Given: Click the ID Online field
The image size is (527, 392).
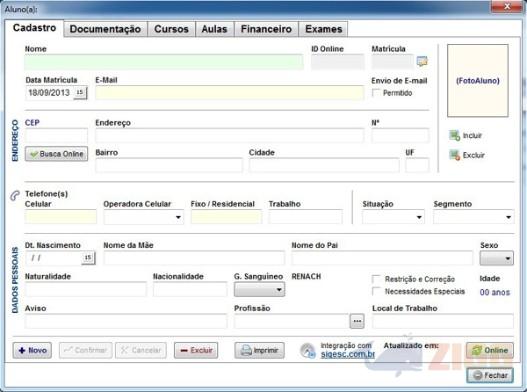Looking at the screenshot, I should 338,62.
